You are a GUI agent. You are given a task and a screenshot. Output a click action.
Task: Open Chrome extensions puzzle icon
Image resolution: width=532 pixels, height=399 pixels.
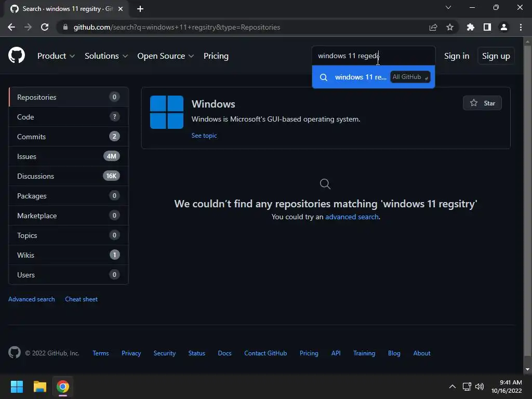coord(470,27)
